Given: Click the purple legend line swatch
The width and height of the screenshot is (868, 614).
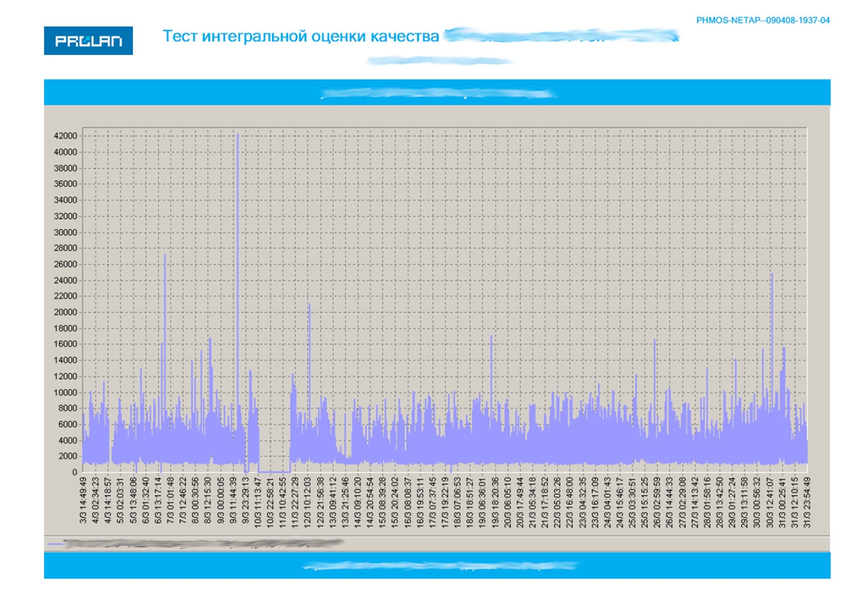Looking at the screenshot, I should point(55,543).
